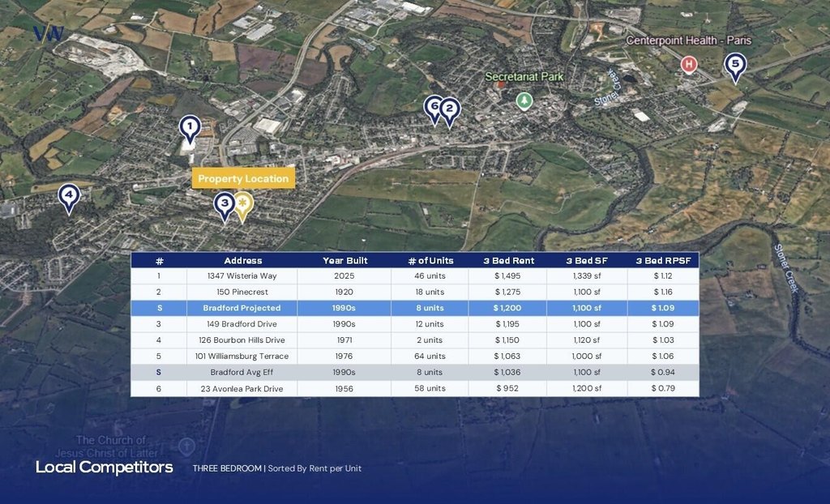Click the church cross map icon
830x504 pixels.
tap(186, 446)
